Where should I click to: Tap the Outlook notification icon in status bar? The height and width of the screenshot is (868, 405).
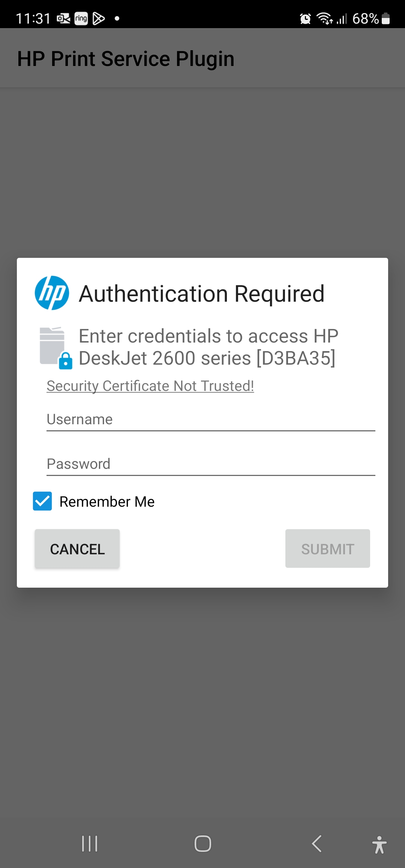(x=63, y=18)
